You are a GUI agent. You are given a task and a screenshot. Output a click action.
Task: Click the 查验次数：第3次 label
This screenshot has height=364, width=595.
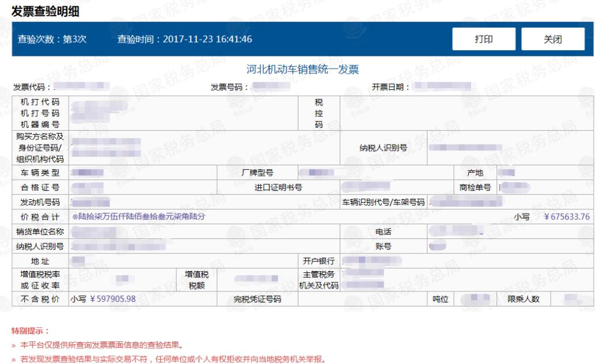(x=52, y=39)
